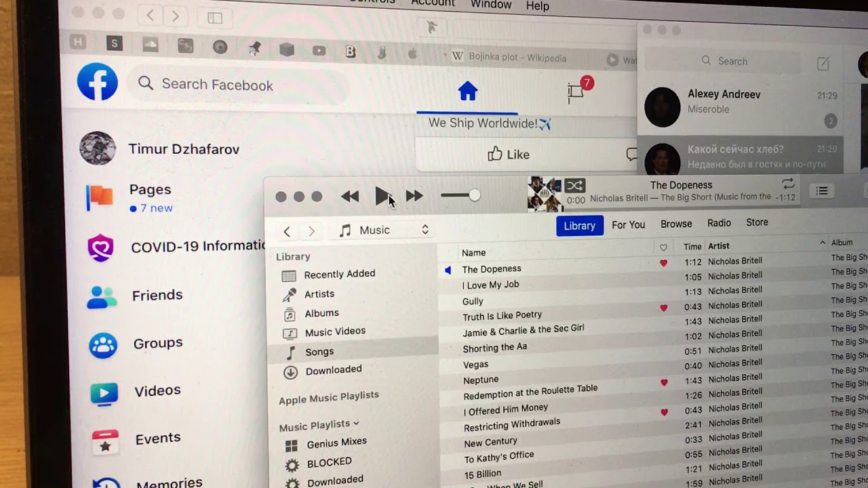Switch to the Store tab
Image resolution: width=868 pixels, height=488 pixels.
pos(757,222)
